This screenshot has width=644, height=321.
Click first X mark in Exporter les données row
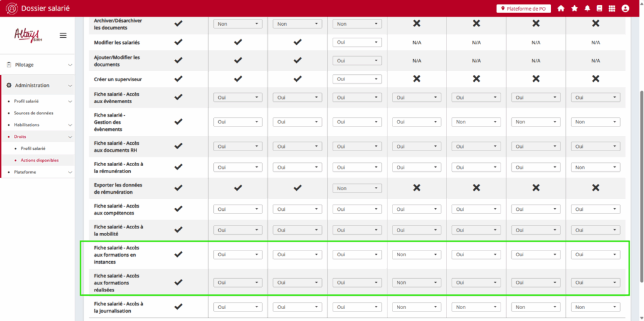point(416,188)
